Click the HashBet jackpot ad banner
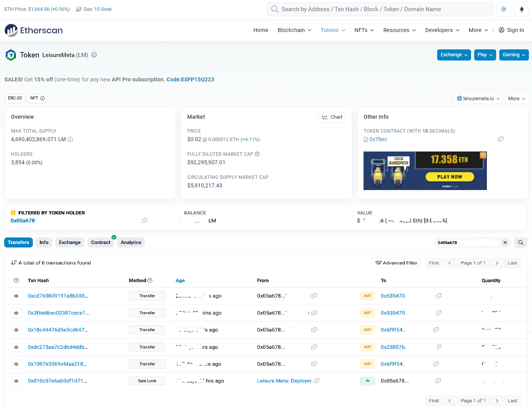The width and height of the screenshot is (532, 409). (425, 171)
